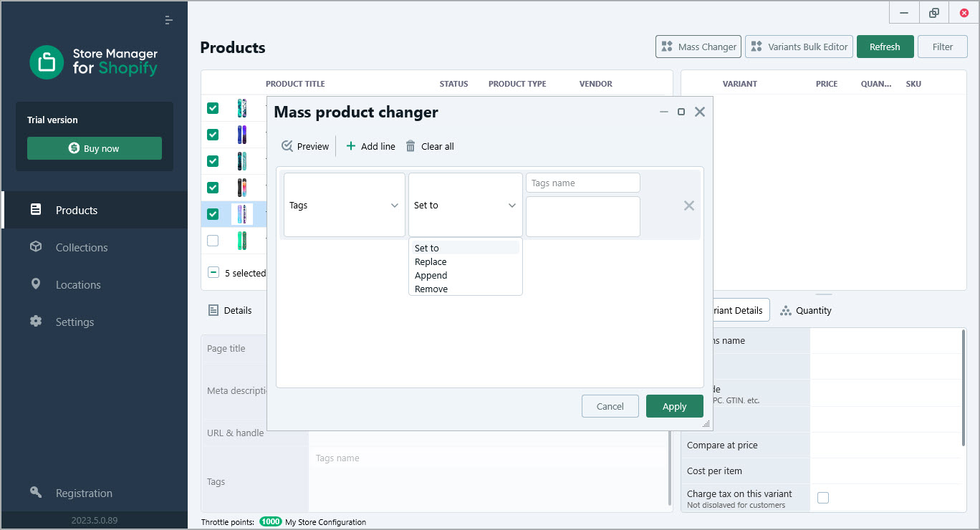980x530 pixels.
Task: Collapse the Set to action dropdown
Action: (466, 205)
